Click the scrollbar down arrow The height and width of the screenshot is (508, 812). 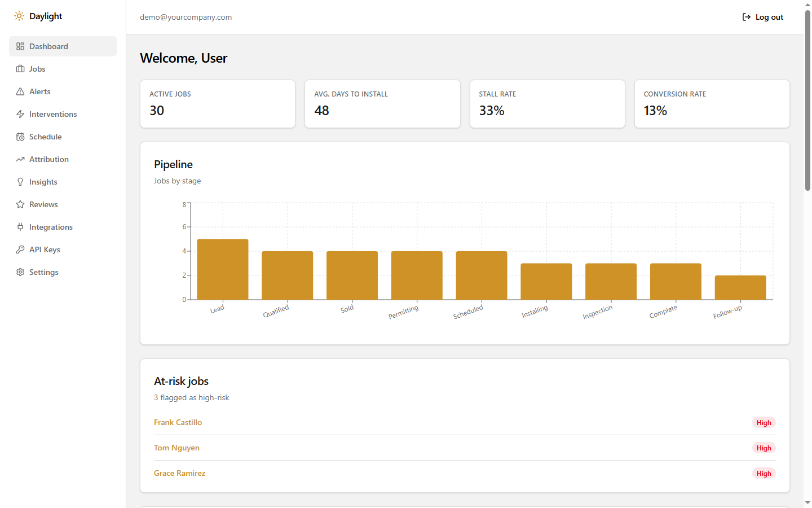click(x=807, y=502)
